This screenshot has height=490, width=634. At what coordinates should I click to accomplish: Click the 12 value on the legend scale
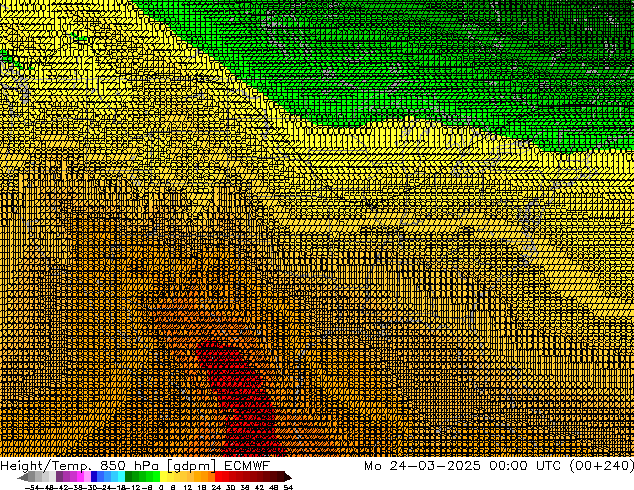(x=188, y=488)
